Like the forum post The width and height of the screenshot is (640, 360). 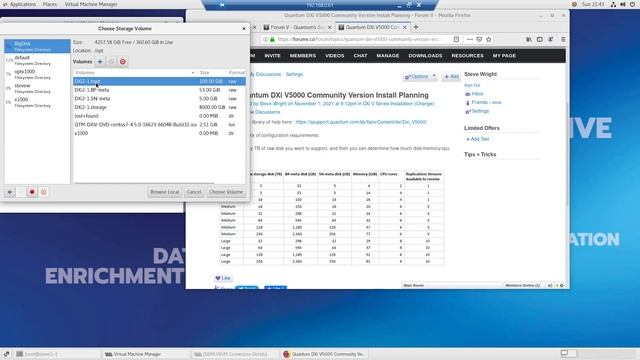point(223,278)
